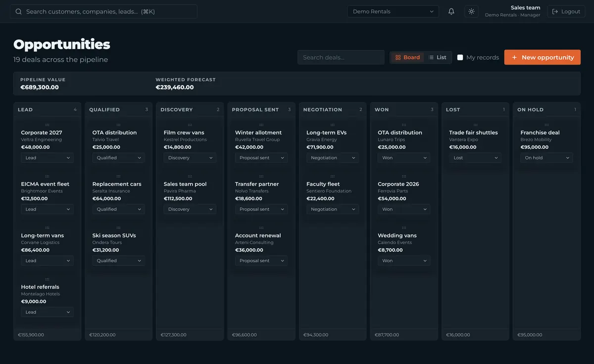Viewport: 594px width, 364px height.
Task: Click drag handle above Trade fair shuttles
Action: point(476,125)
